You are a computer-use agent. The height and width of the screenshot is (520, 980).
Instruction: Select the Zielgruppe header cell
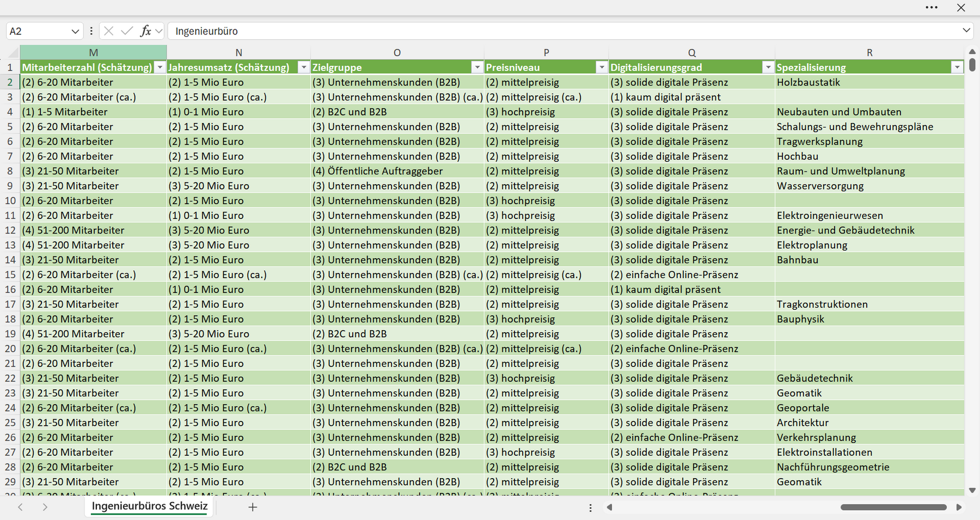pyautogui.click(x=397, y=68)
